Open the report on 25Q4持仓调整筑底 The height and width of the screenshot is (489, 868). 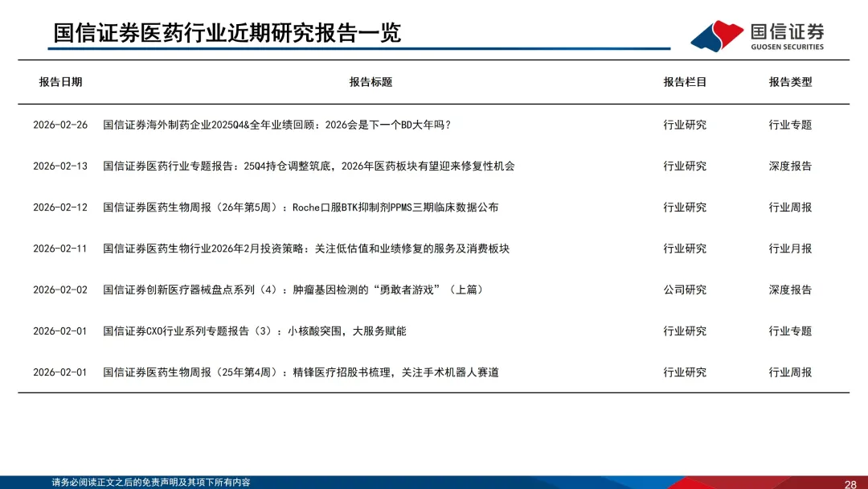click(x=309, y=166)
